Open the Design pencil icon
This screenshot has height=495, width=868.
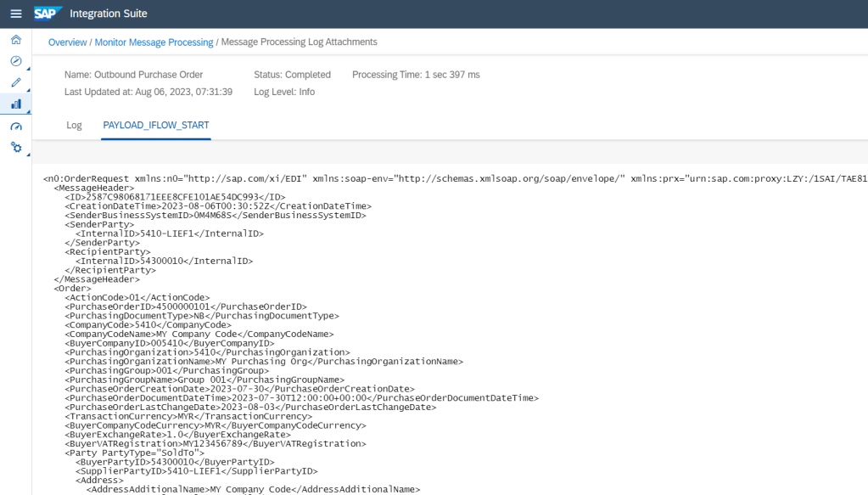tap(15, 82)
